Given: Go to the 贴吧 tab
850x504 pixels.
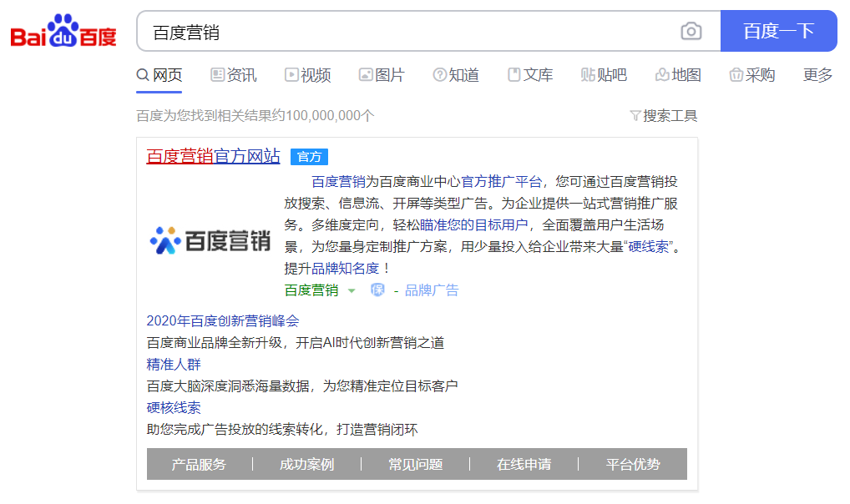Looking at the screenshot, I should tap(604, 75).
